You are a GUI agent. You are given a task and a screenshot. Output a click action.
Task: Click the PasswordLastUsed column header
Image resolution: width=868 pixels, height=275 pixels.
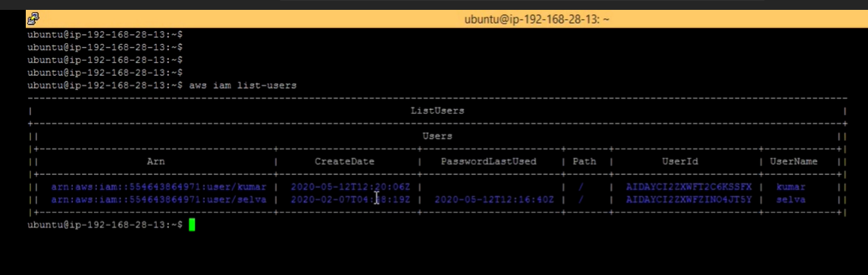click(489, 161)
